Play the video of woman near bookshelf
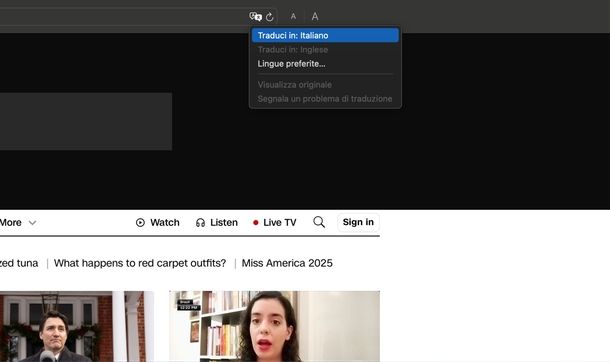 coord(275,326)
